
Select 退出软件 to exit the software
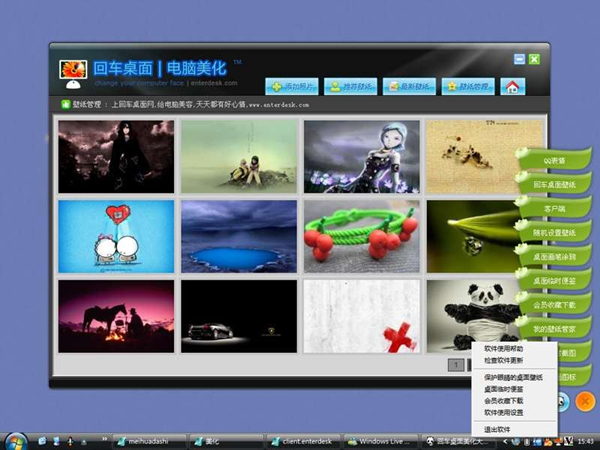pos(504,428)
